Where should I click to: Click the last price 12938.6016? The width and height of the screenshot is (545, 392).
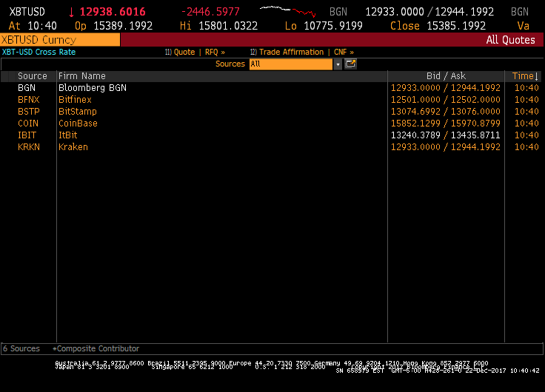[x=113, y=12]
